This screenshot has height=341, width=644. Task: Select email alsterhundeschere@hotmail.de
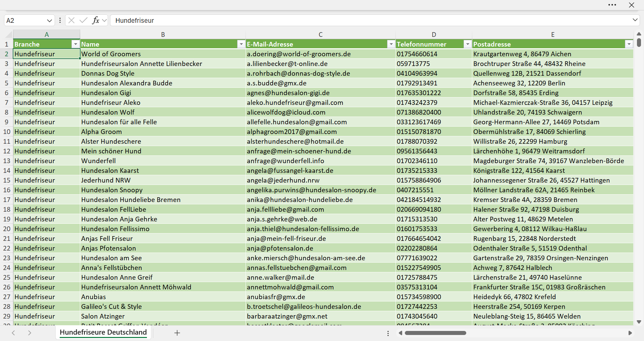click(321, 141)
